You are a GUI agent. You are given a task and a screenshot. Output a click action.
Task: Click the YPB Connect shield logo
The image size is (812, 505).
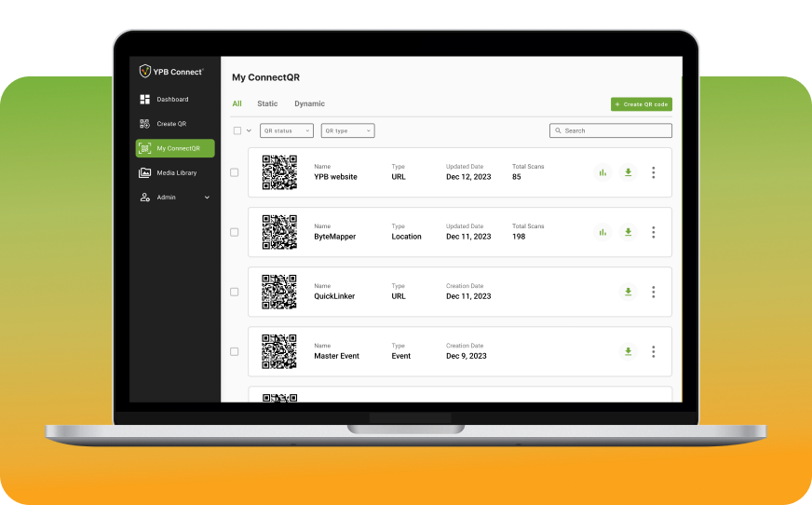pos(145,71)
